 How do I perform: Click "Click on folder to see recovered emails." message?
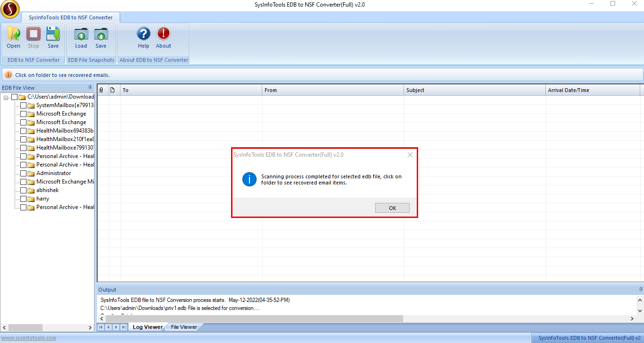62,75
